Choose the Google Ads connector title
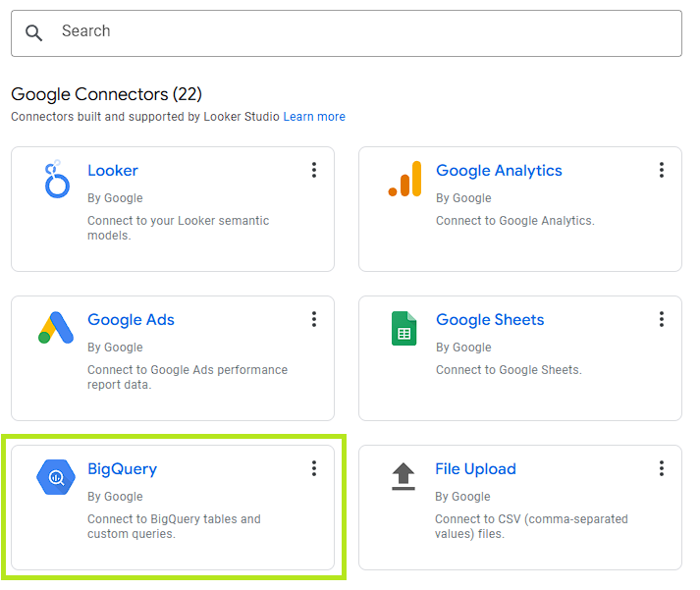Screen dimensions: 700x590 pos(131,320)
